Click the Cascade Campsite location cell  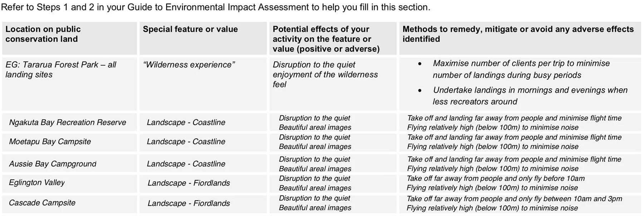[x=42, y=203]
